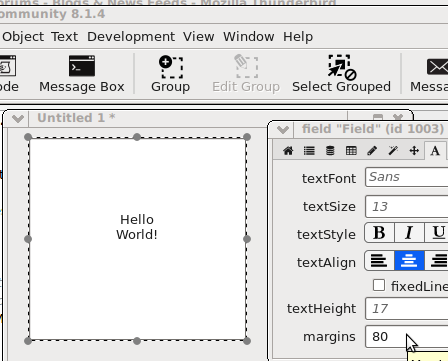This screenshot has width=448, height=361.
Task: Open the Code toolbar icon
Action: [x=8, y=74]
